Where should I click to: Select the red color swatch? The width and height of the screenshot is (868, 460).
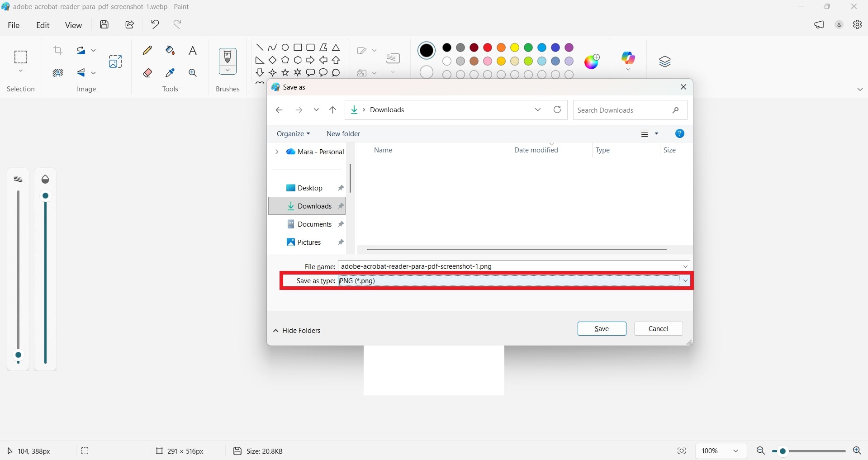click(488, 47)
